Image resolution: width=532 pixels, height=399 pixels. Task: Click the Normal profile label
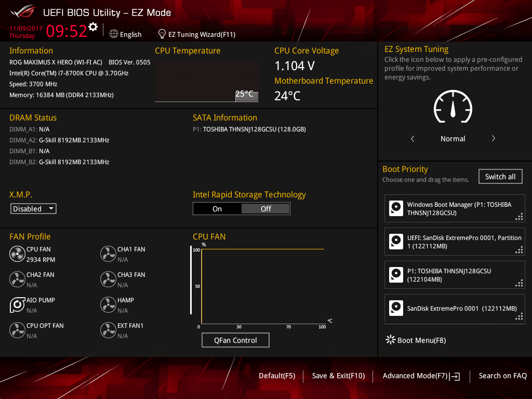pos(453,139)
